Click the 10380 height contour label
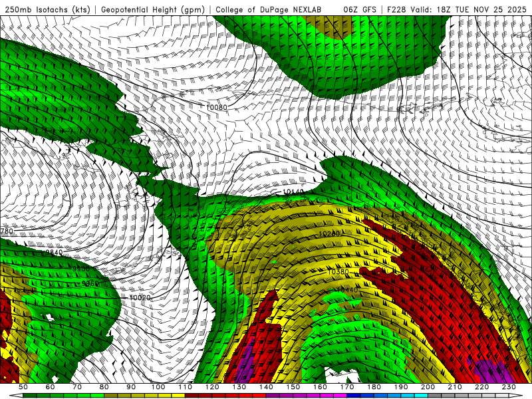532x399 pixels. pos(338,272)
